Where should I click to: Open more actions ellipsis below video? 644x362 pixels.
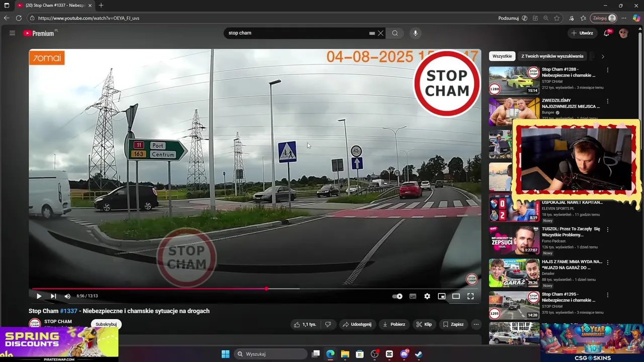476,324
